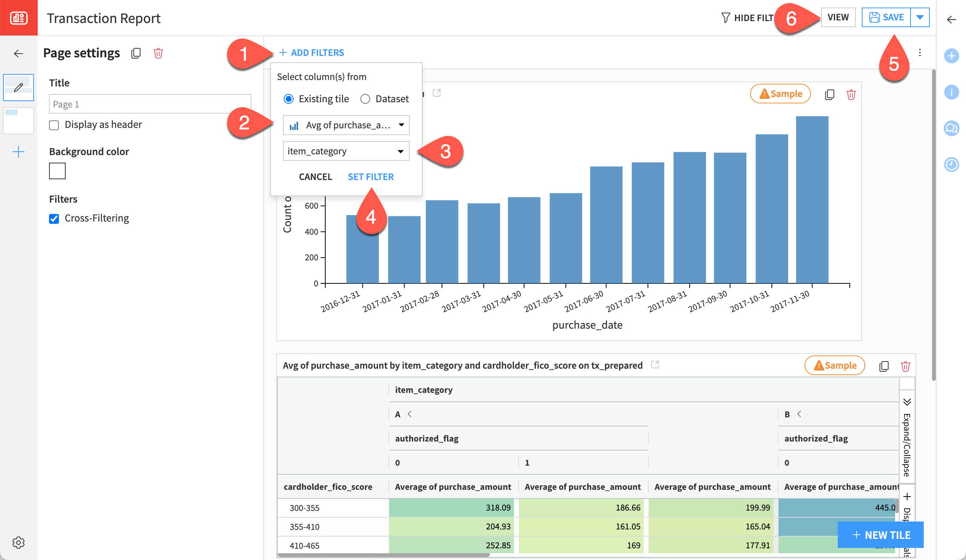Open the clock history icon in sidebar

[951, 165]
